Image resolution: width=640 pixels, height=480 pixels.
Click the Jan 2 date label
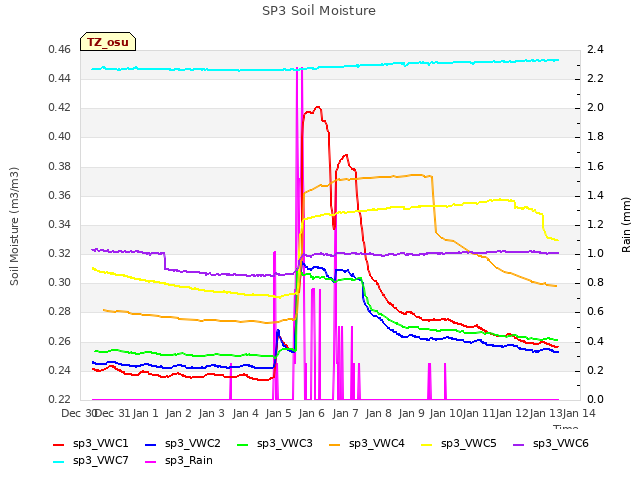pyautogui.click(x=178, y=413)
